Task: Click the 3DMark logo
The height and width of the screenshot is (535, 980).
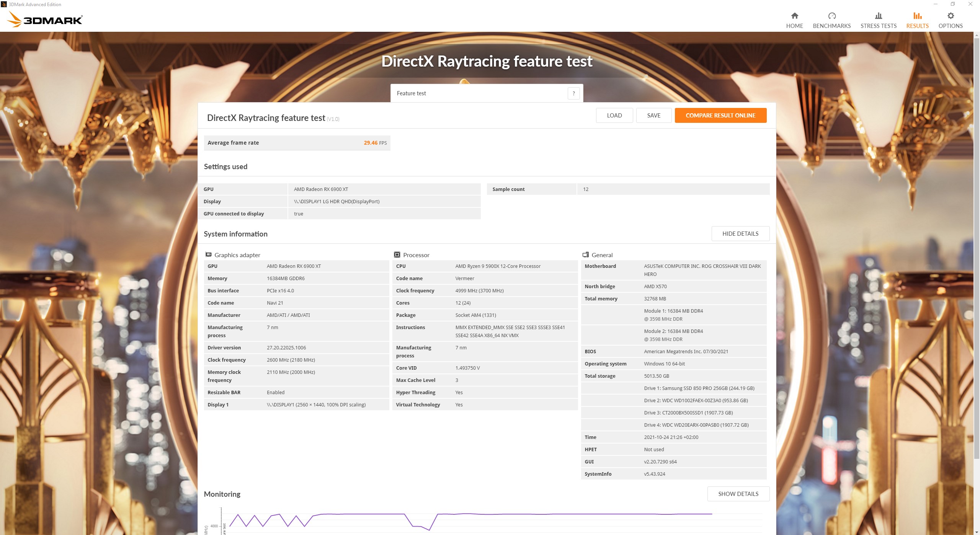Action: click(45, 19)
